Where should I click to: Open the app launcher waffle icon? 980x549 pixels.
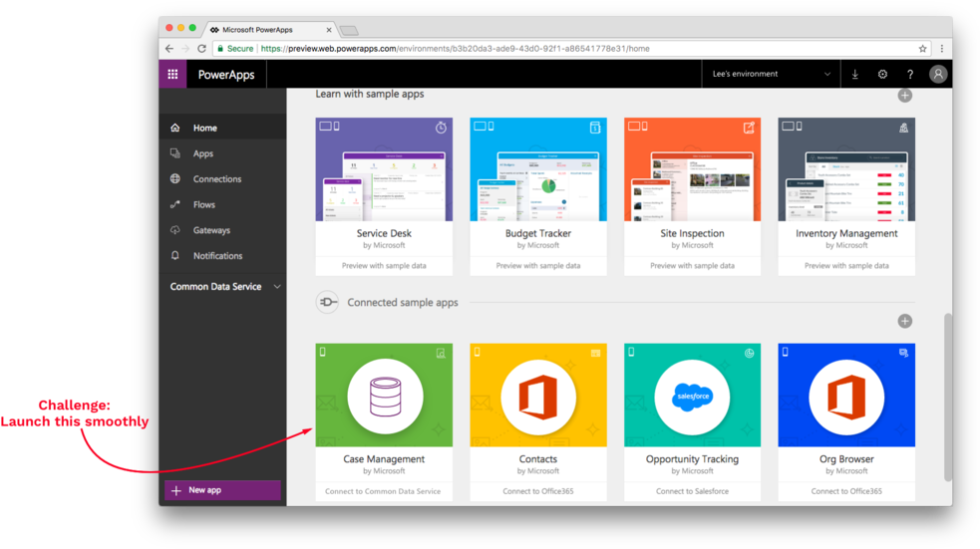[x=172, y=74]
